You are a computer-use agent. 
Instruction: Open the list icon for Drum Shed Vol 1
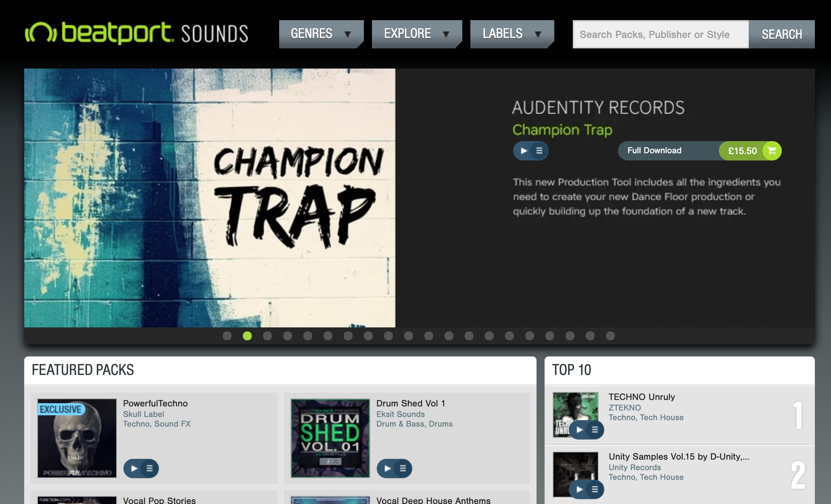tap(403, 469)
